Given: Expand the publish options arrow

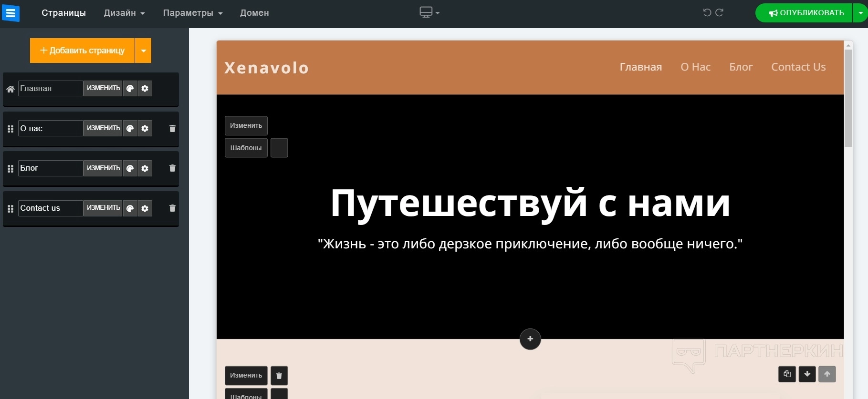Looking at the screenshot, I should 860,13.
